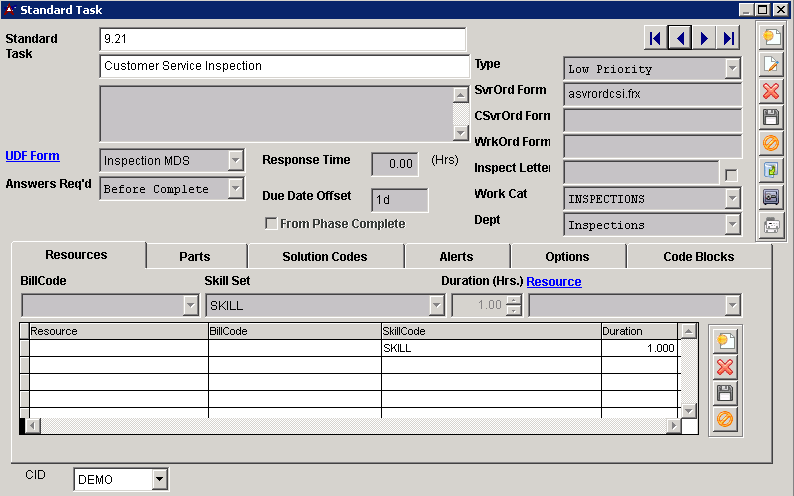Viewport: 794px width, 496px height.
Task: Click the edit record pencil icon
Action: (771, 65)
